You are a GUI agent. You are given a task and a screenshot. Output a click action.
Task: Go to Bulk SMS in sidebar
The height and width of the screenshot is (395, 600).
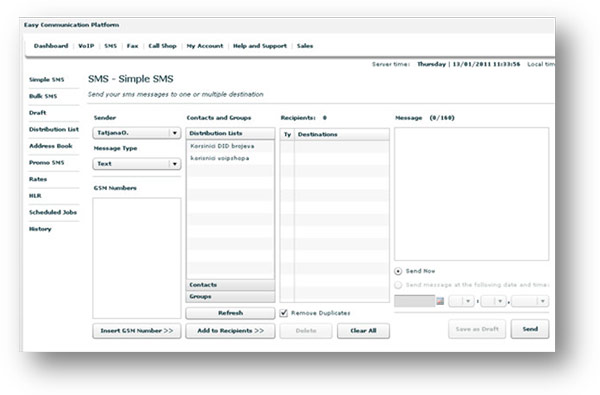(x=43, y=96)
